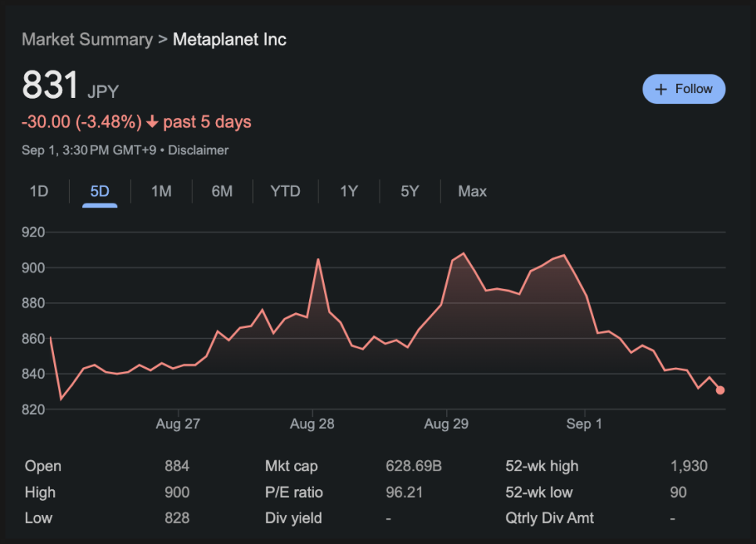The image size is (756, 544).
Task: Click the Metaplanet Inc title
Action: 229,40
